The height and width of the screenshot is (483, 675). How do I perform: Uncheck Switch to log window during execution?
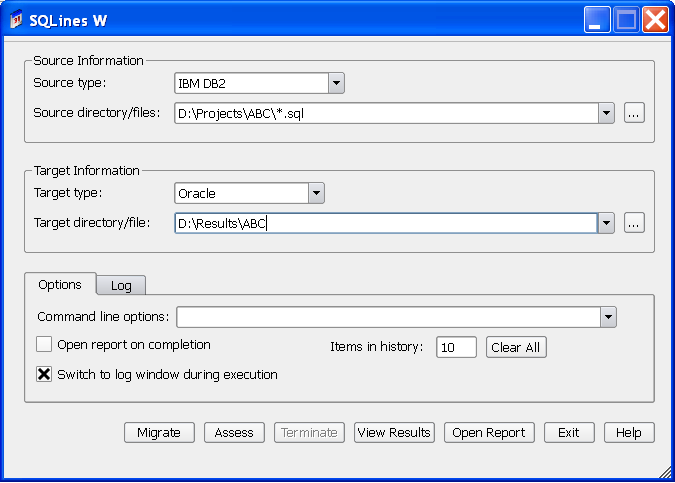coord(44,374)
